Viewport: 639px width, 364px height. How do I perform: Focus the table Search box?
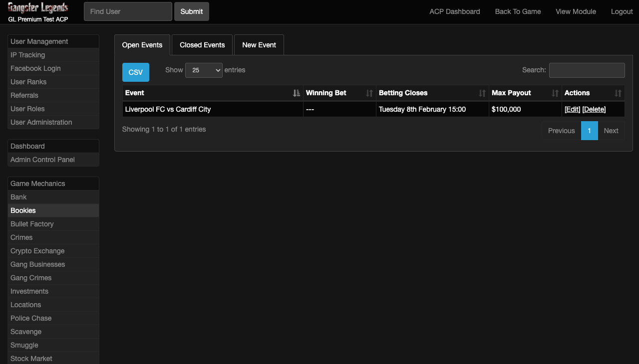coord(587,70)
